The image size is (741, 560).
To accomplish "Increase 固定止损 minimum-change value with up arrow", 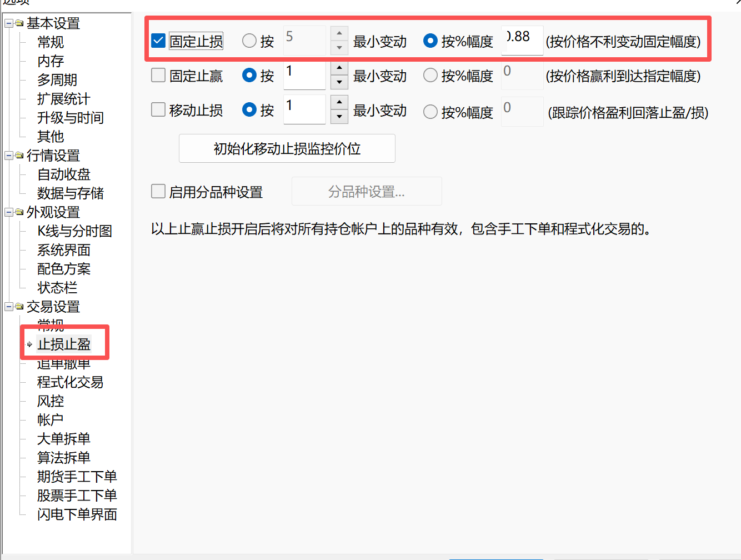I will (339, 33).
